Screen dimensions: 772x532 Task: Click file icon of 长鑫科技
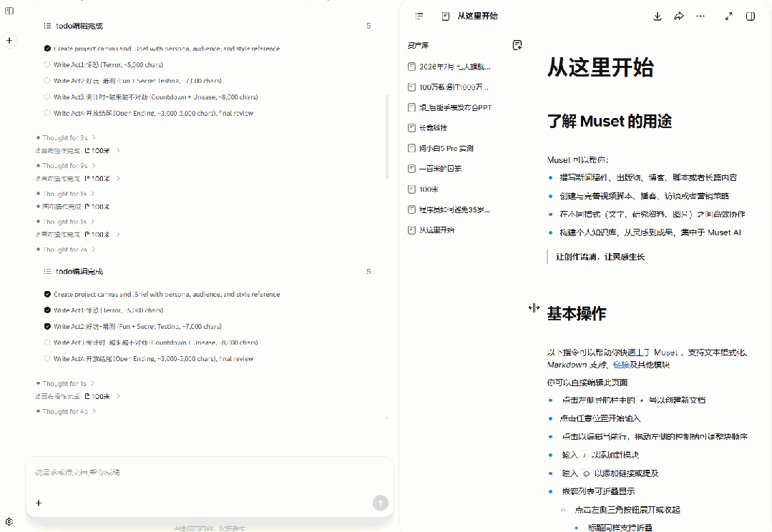click(x=412, y=128)
